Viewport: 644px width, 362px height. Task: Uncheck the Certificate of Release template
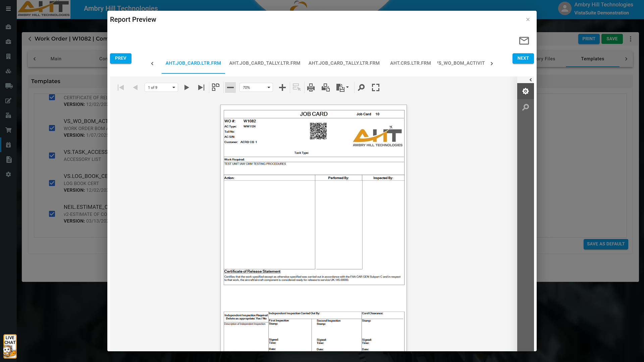pyautogui.click(x=52, y=97)
